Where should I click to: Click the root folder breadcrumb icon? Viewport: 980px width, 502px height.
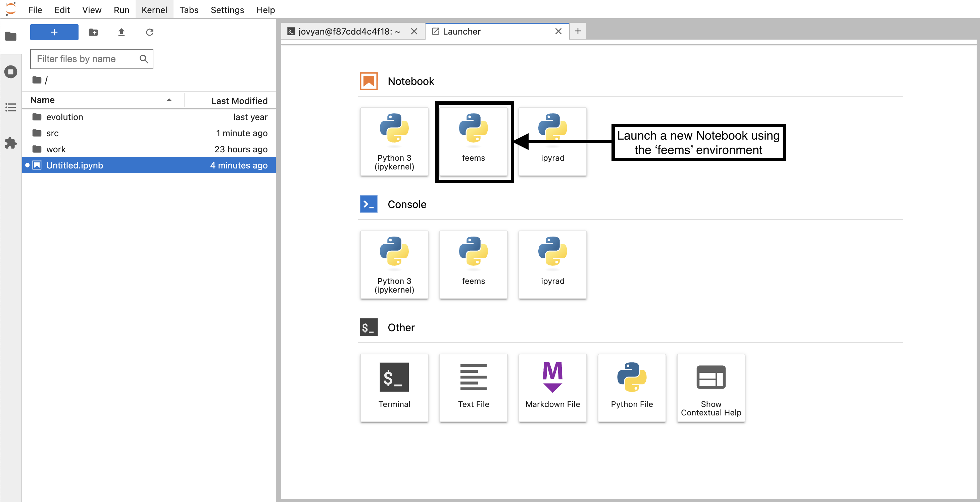(x=37, y=80)
